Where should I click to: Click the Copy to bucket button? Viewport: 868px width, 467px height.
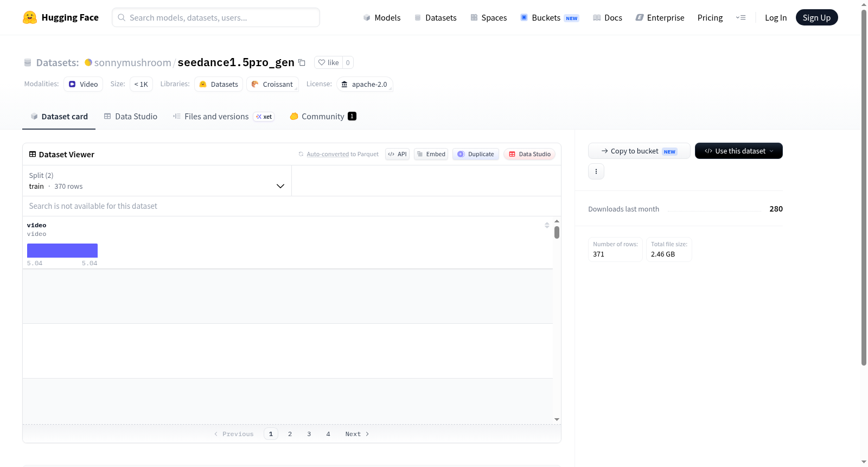[639, 151]
